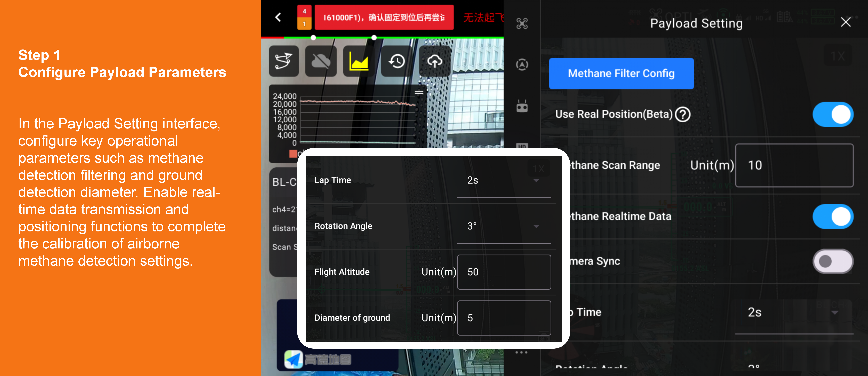This screenshot has height=376, width=868.
Task: Tap the red-orange 4/1 alert badge
Action: pyautogui.click(x=304, y=17)
